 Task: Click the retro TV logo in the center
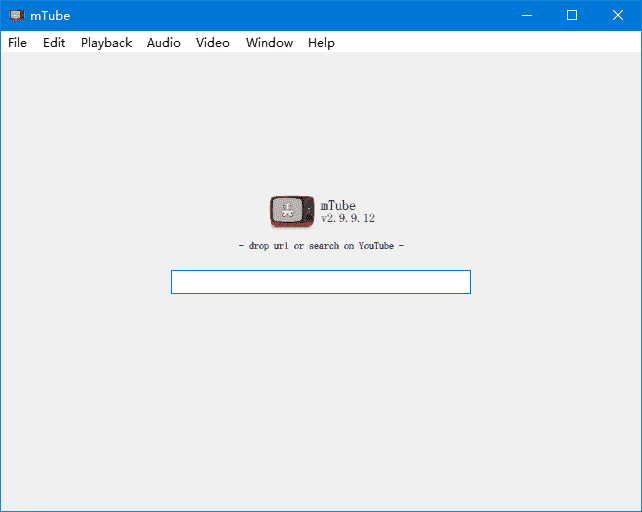[x=291, y=211]
